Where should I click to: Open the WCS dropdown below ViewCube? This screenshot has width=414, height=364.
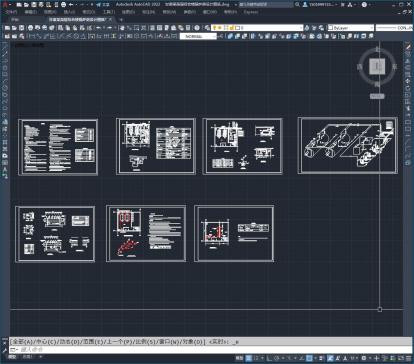[377, 96]
